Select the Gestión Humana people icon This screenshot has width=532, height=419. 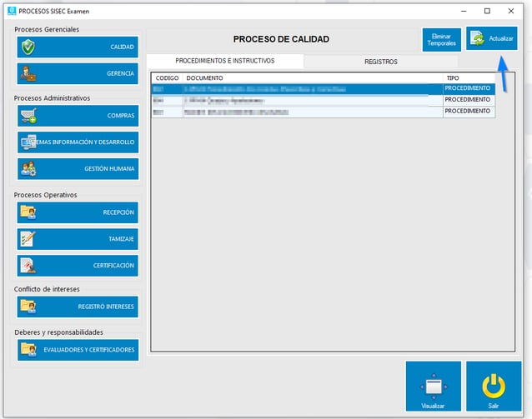click(28, 169)
